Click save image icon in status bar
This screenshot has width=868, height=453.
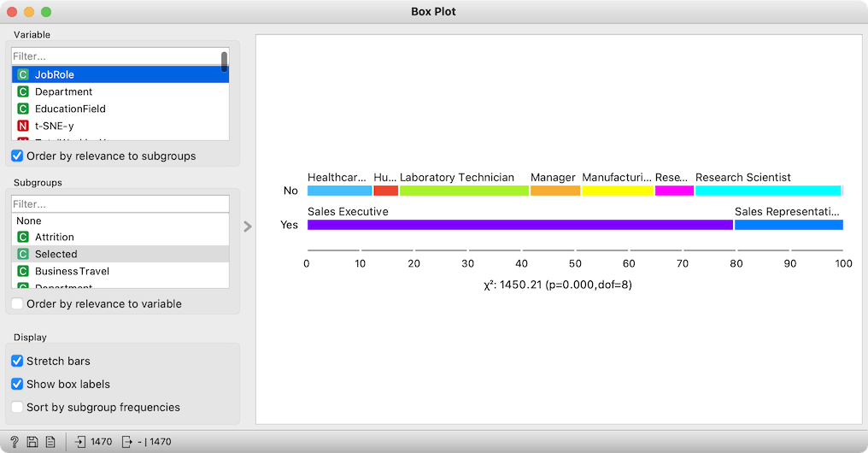pos(32,442)
